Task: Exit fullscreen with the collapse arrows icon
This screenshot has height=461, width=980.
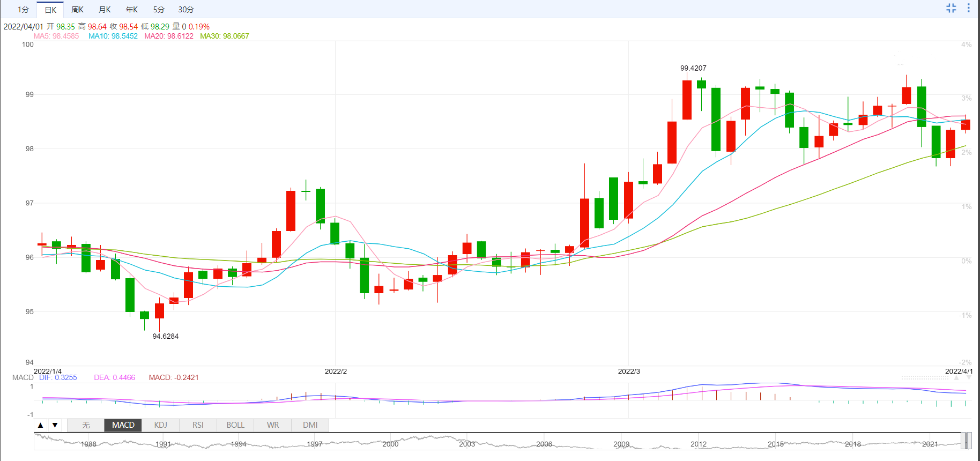Action: coord(951,8)
